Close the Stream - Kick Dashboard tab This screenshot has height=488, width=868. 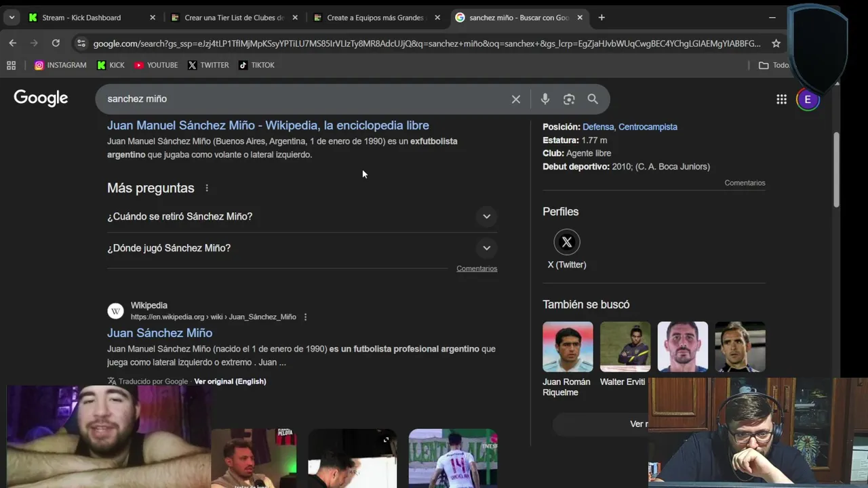(x=153, y=18)
